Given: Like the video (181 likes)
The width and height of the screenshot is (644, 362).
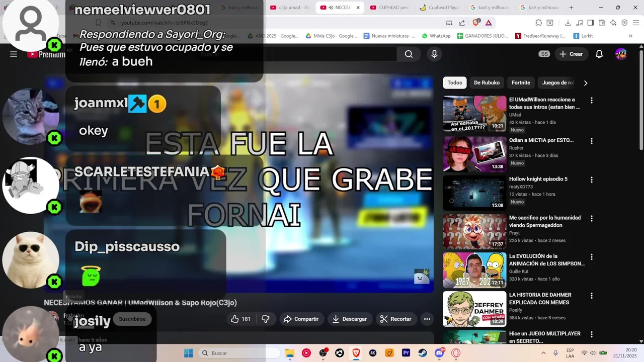Looking at the screenshot, I should [241, 319].
